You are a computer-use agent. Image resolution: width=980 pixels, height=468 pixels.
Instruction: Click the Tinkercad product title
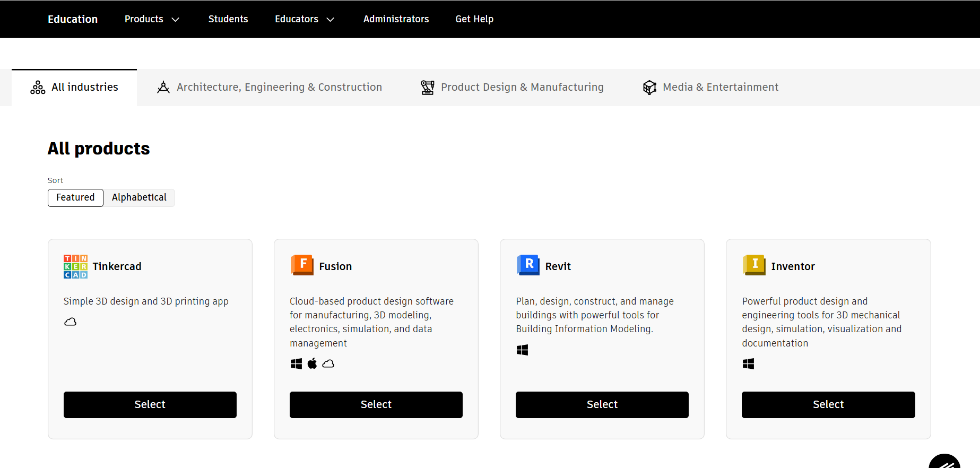point(117,266)
